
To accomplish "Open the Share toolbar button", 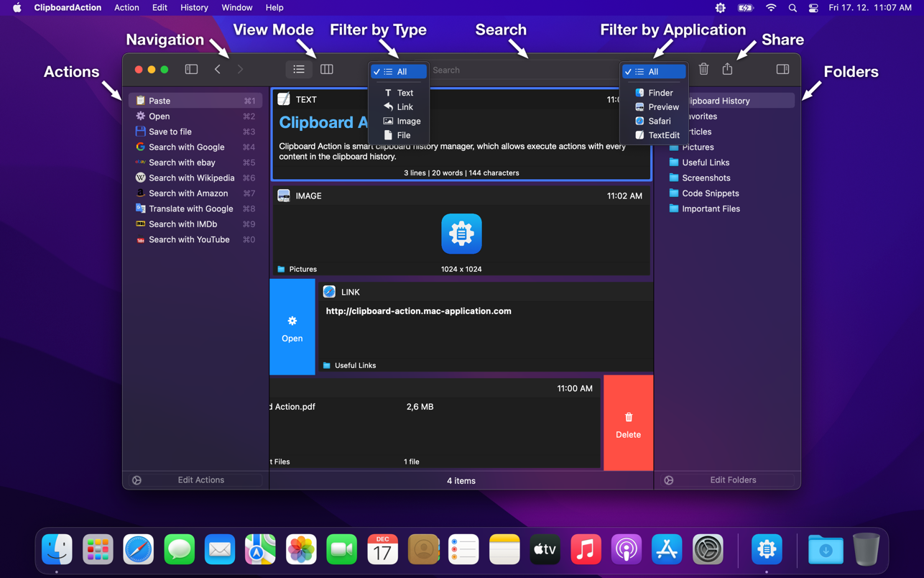I will [x=727, y=69].
